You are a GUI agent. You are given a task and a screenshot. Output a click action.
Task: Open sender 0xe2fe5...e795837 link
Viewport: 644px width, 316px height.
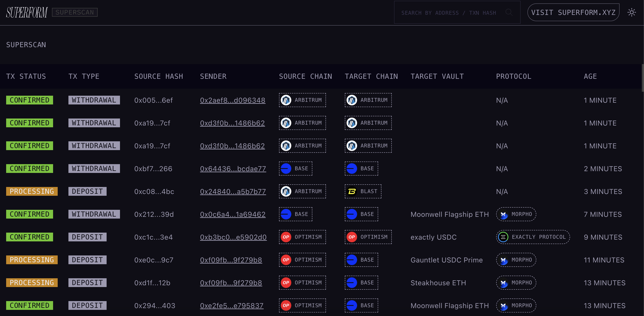(231, 305)
